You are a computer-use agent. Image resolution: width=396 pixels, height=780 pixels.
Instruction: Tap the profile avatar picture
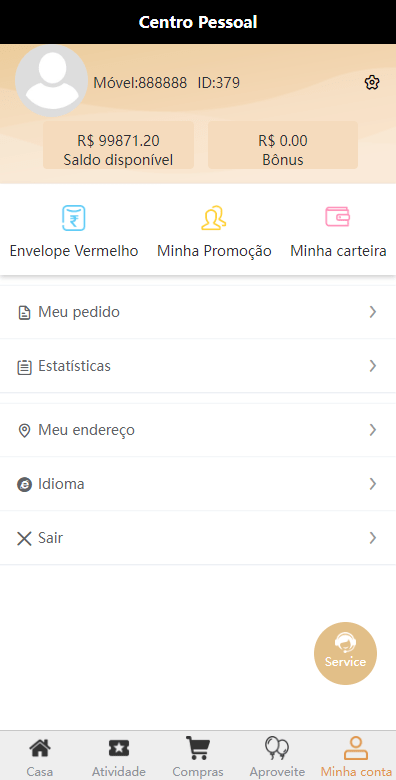[x=52, y=81]
